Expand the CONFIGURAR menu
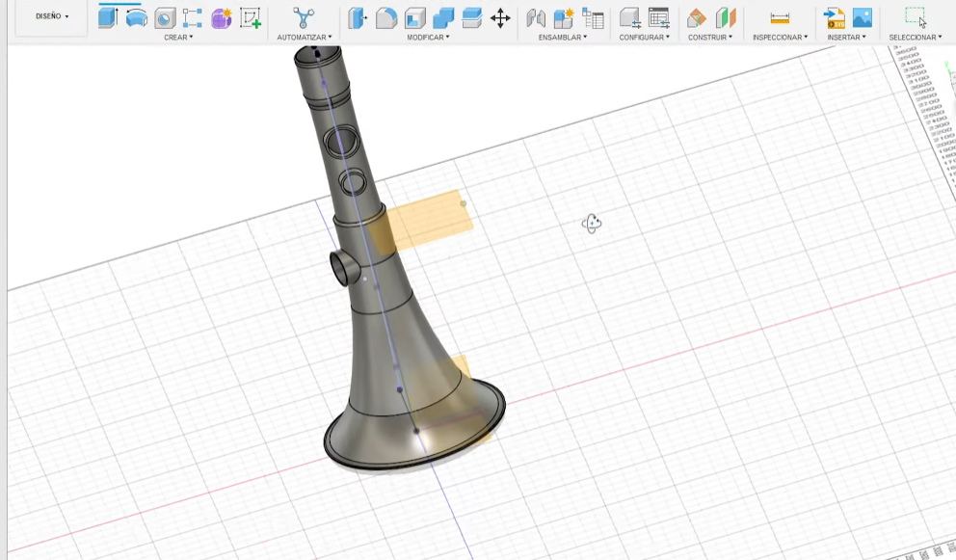This screenshot has width=956, height=560. click(645, 38)
